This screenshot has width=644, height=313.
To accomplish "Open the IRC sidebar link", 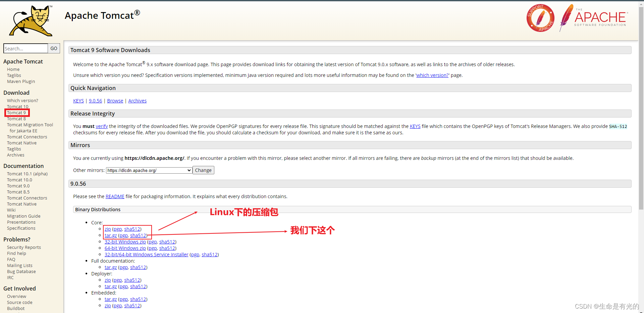I will [10, 277].
